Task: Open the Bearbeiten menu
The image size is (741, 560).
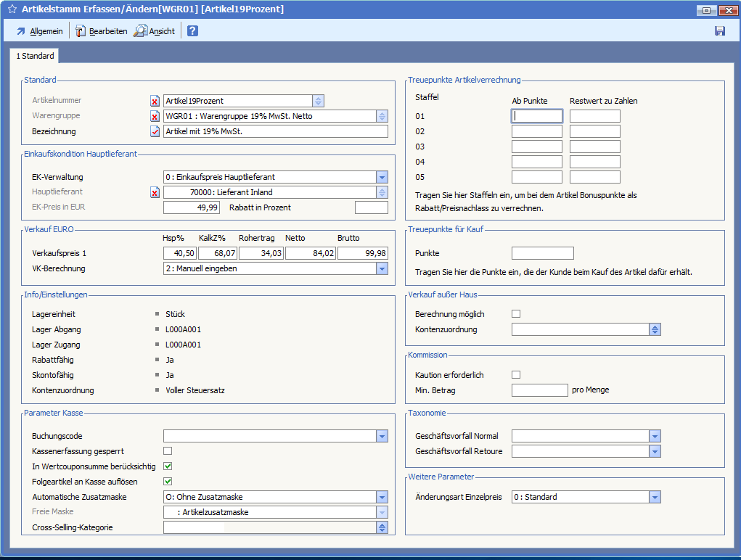Action: (101, 31)
